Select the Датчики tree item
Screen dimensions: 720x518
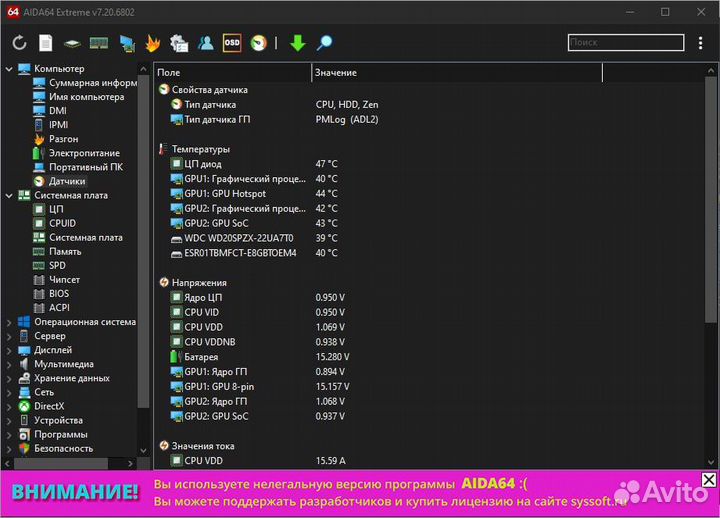tap(67, 181)
